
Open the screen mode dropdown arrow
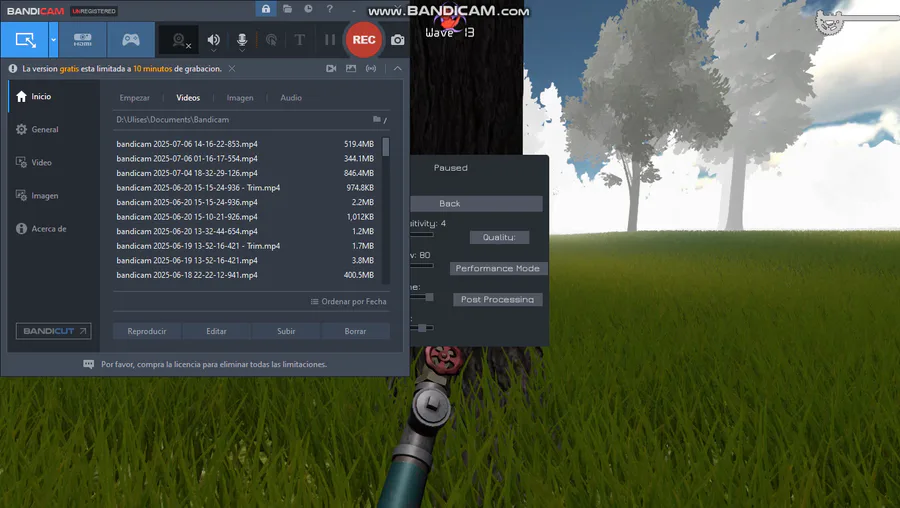pos(53,40)
